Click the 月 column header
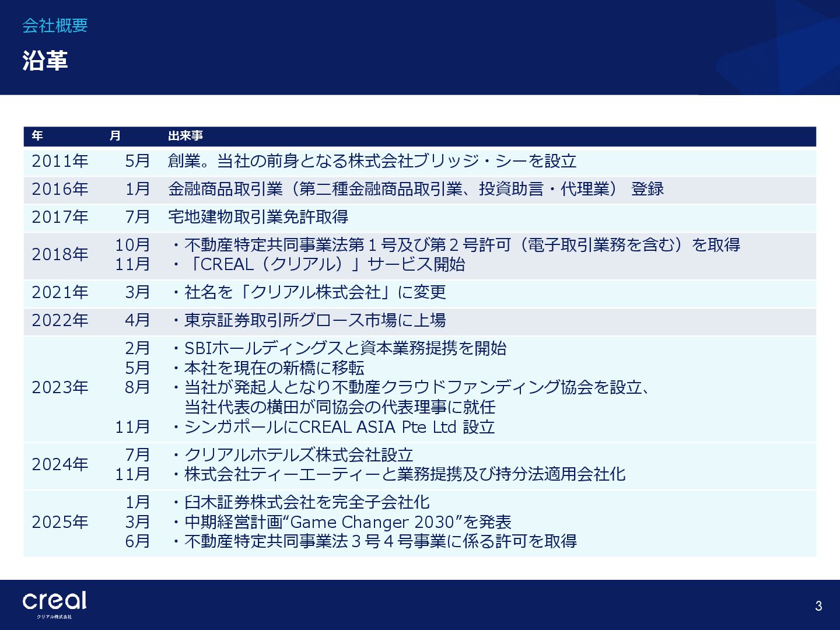This screenshot has height=630, width=840. (115, 136)
